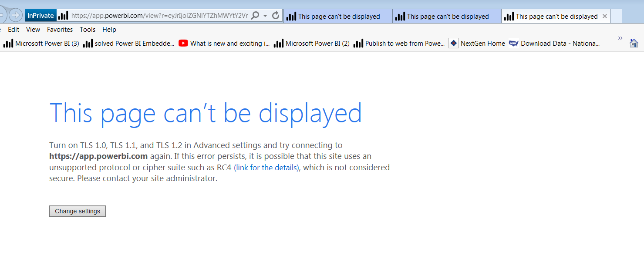Close the active tab with its X
The width and height of the screenshot is (644, 276).
point(604,16)
